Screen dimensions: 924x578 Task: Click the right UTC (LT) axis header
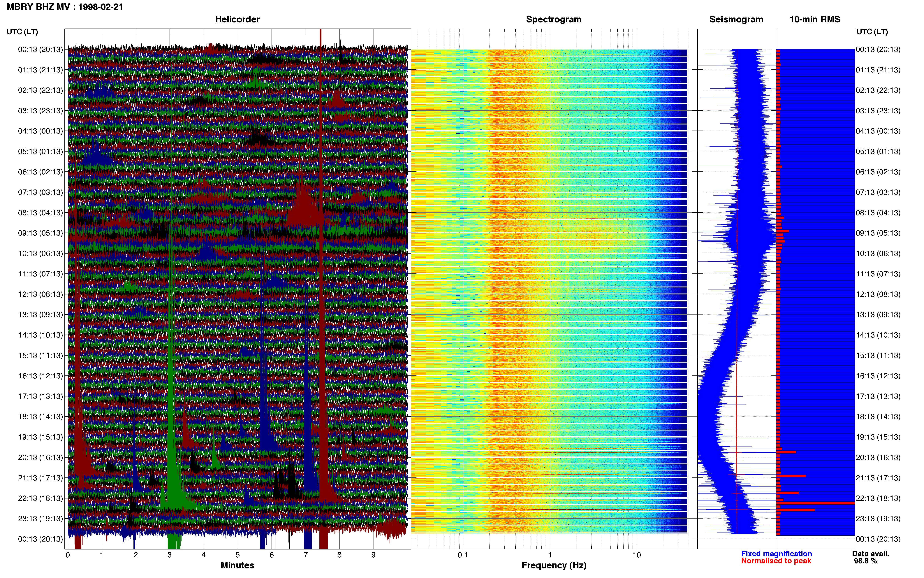click(872, 32)
